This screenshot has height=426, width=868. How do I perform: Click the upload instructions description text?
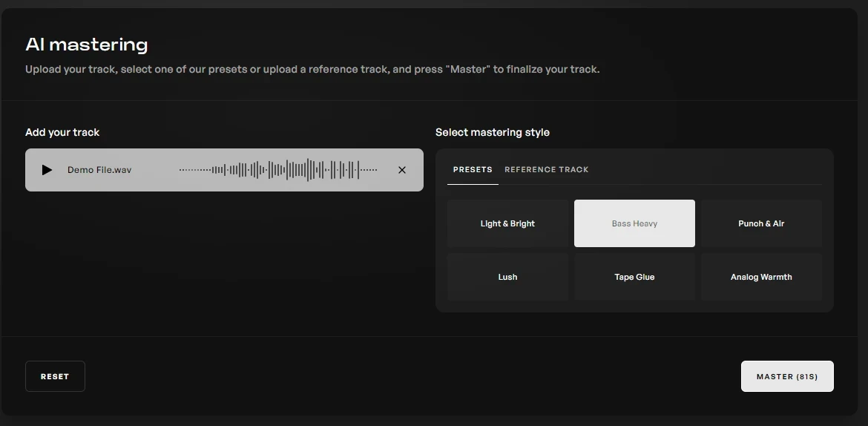[x=312, y=69]
